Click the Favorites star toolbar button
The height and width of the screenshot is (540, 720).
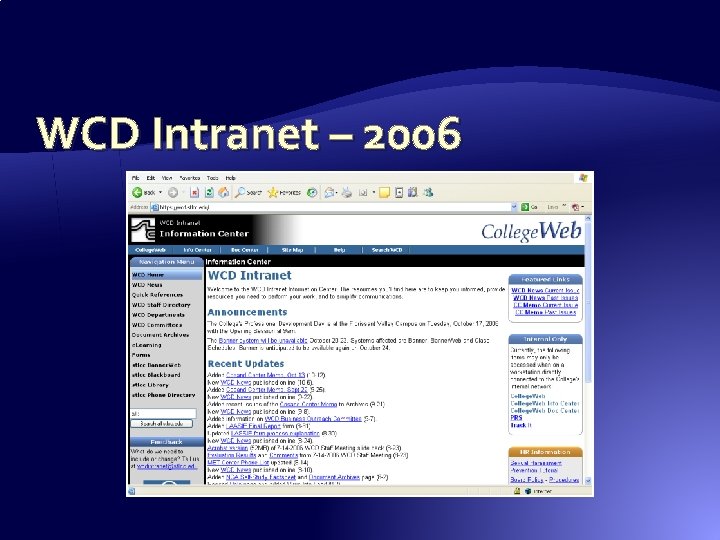point(284,193)
